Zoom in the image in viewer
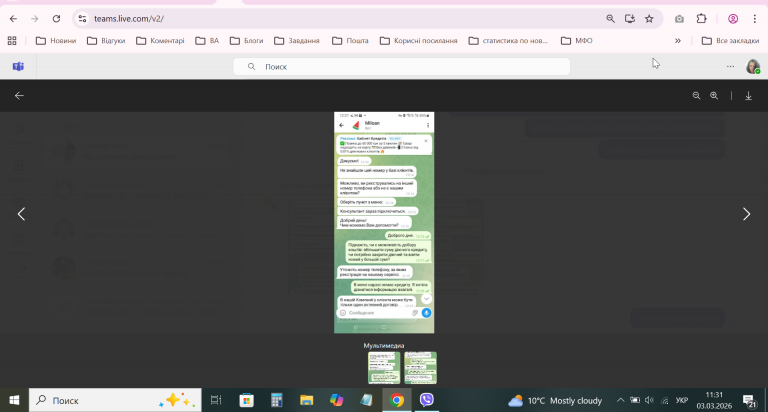 pos(714,96)
